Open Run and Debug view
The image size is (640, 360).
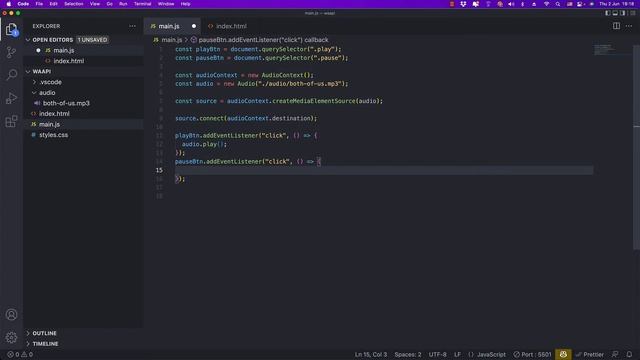click(11, 98)
